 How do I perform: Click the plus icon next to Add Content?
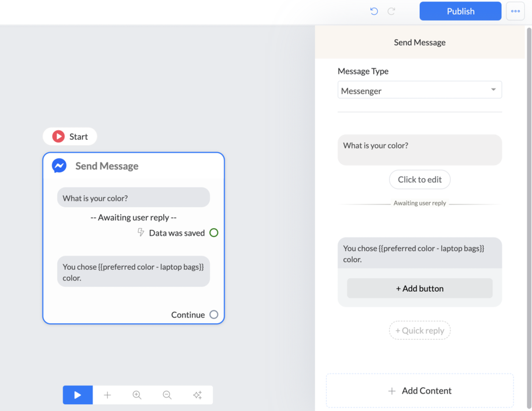click(x=392, y=391)
